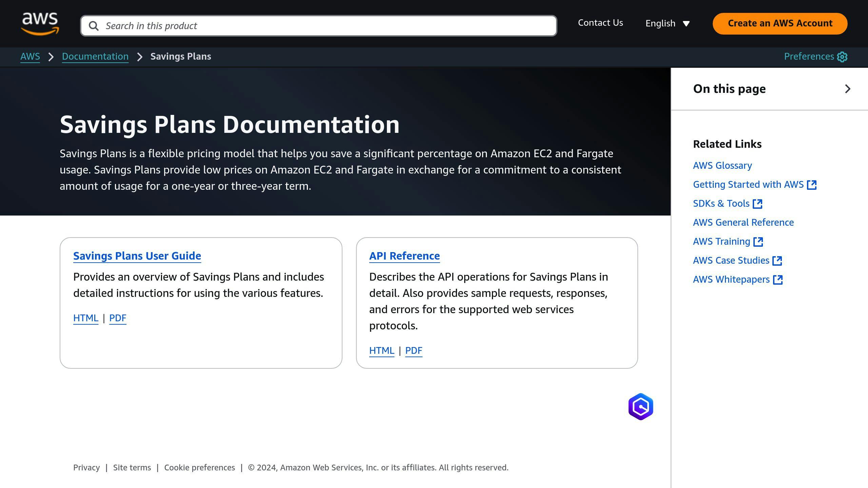
Task: Click the AWS Chatbot assistant icon
Action: pyautogui.click(x=640, y=406)
